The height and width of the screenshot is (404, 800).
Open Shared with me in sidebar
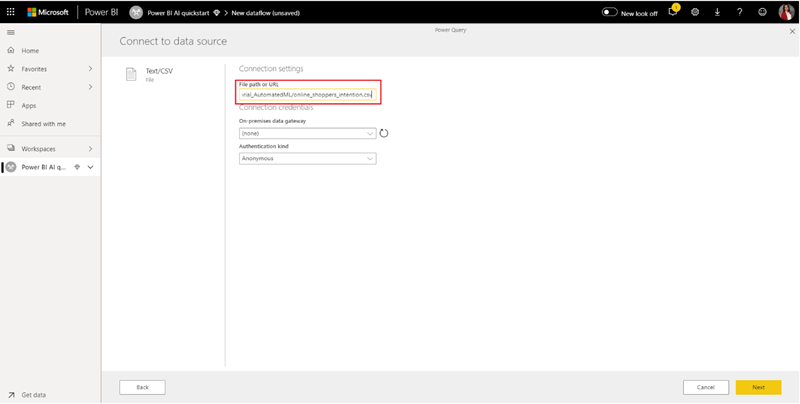tap(43, 124)
